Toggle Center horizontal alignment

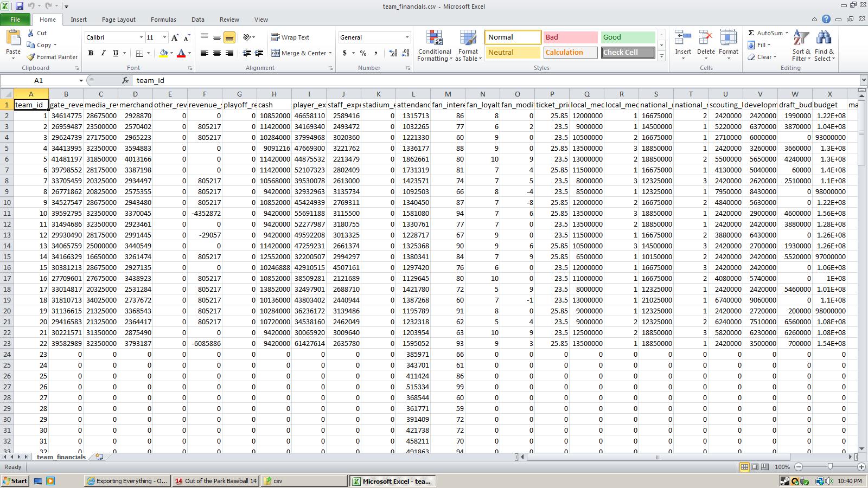point(216,53)
